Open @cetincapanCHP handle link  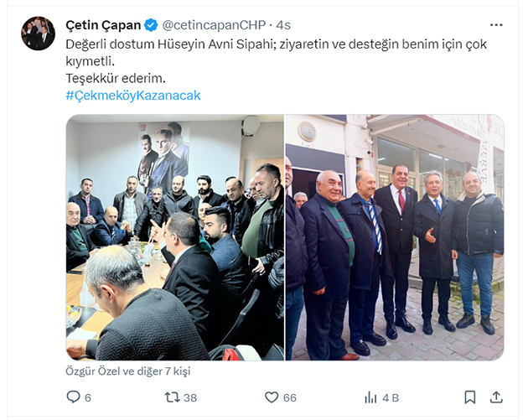pos(214,25)
